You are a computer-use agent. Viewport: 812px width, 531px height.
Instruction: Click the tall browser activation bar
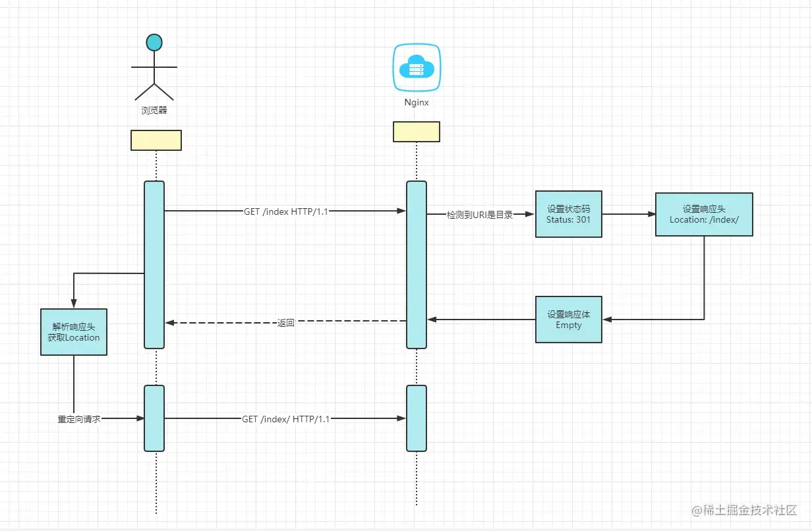[154, 264]
